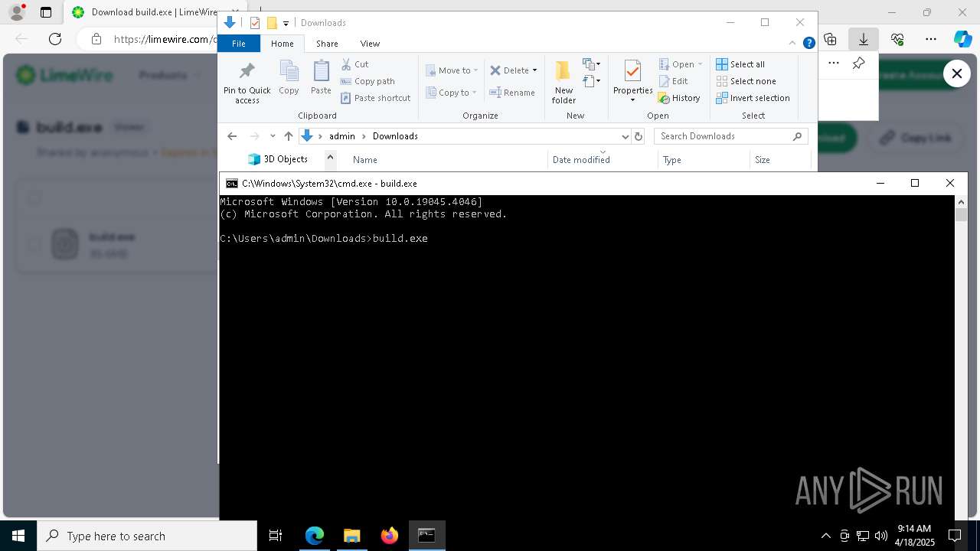
Task: Reload the LimeWire page in Edge
Action: click(x=55, y=39)
